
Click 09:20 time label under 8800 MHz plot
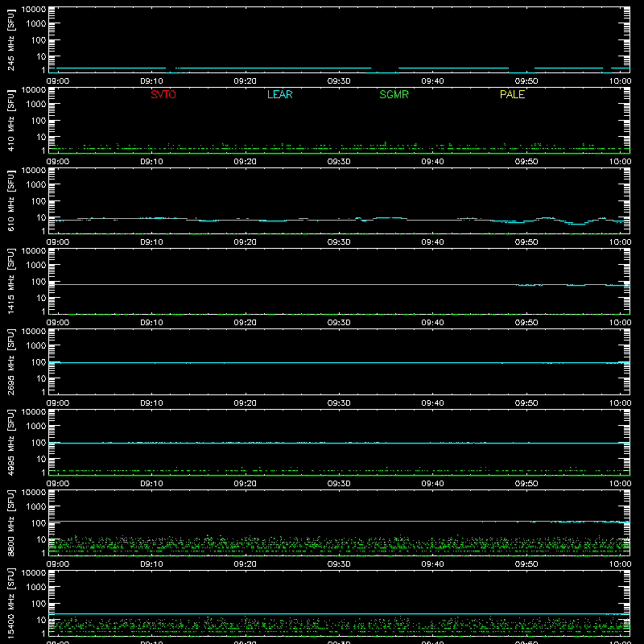click(246, 564)
